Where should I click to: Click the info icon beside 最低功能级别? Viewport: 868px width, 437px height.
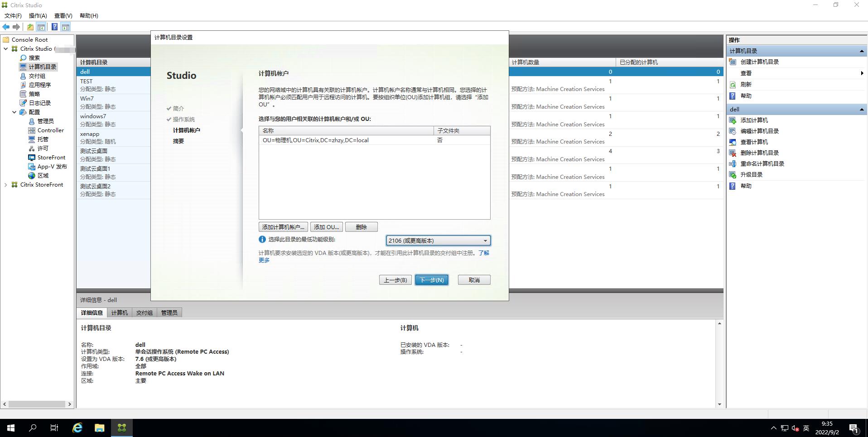pos(262,240)
